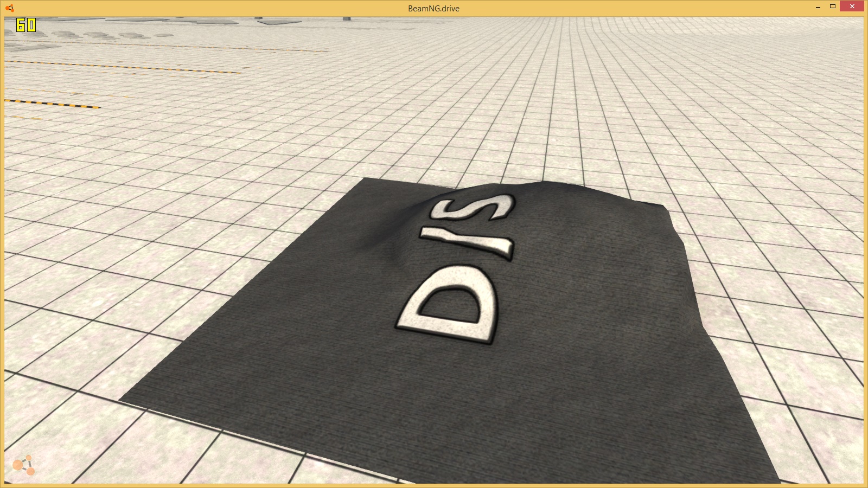Click the yellow FPS counter showing 60

pyautogui.click(x=26, y=25)
